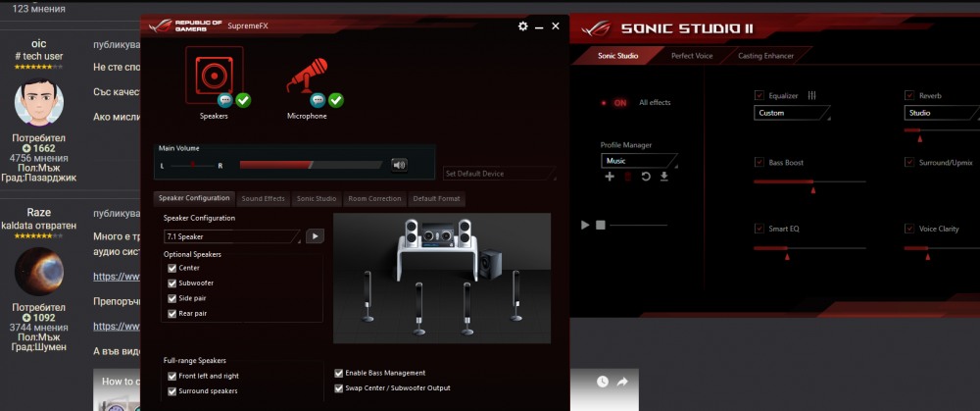Select the Speakers device icon
This screenshot has width=980, height=411.
[214, 76]
